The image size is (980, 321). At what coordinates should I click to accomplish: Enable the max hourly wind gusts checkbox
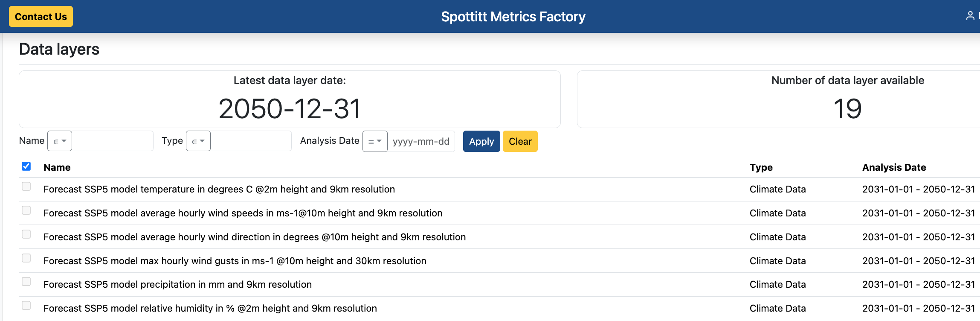(x=26, y=258)
